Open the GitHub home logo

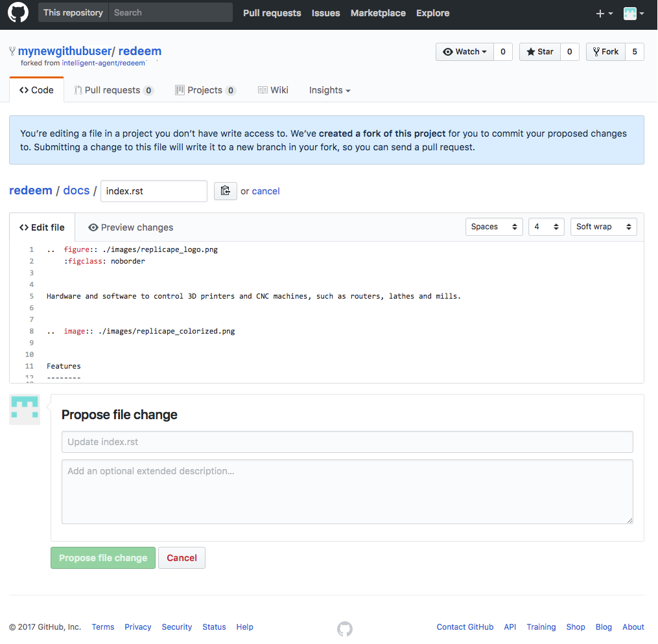click(18, 12)
